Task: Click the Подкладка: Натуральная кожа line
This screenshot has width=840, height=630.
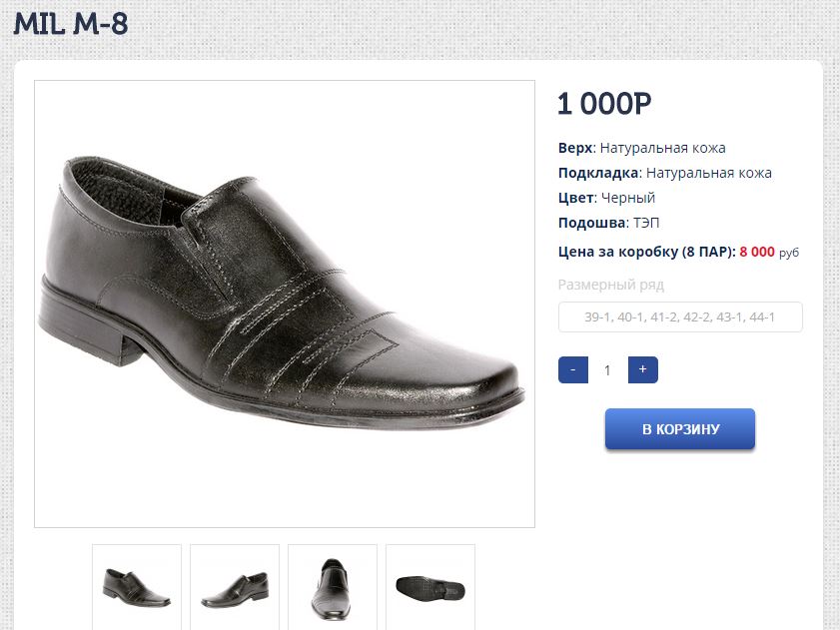Action: [x=664, y=173]
